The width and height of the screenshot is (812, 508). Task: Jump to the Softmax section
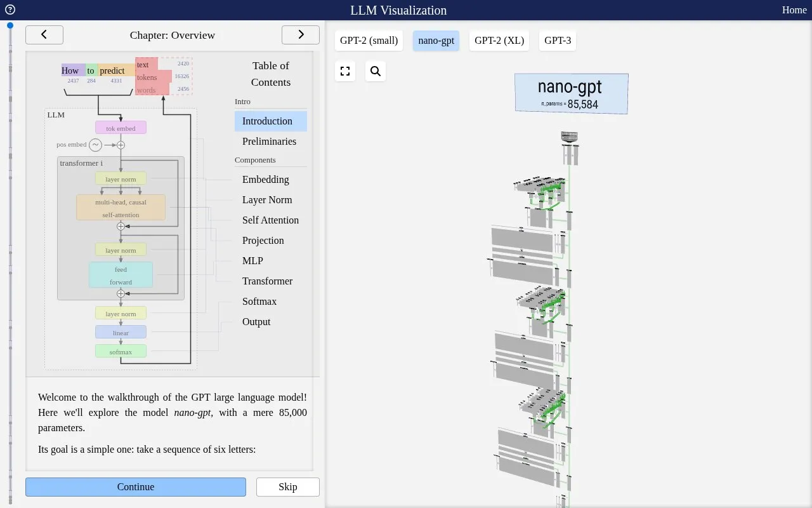tap(271, 302)
